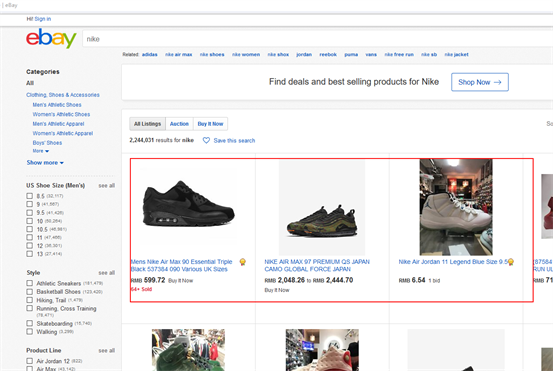553x371 pixels.
Task: Open Clothing, Shoes & Accessories category
Action: [x=63, y=95]
